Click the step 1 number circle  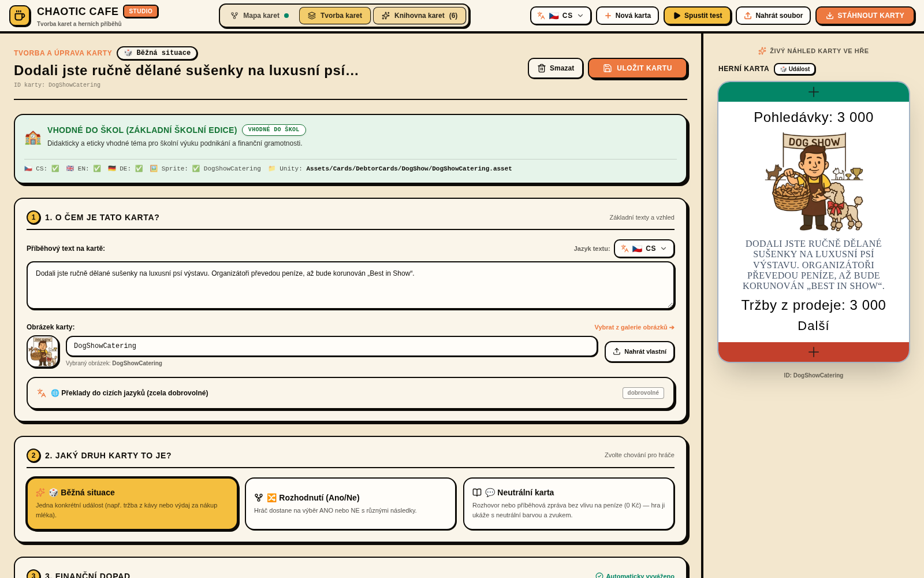pyautogui.click(x=33, y=217)
